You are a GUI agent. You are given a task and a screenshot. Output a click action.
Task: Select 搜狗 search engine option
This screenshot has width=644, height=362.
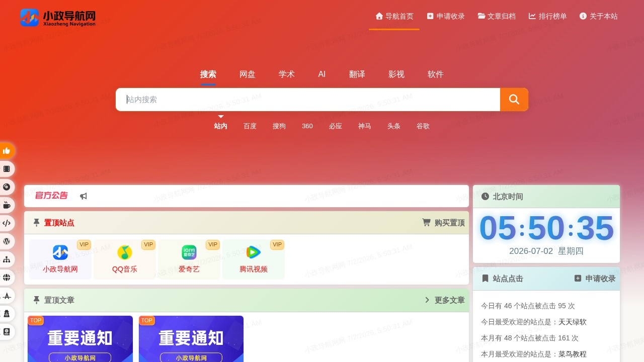(279, 126)
